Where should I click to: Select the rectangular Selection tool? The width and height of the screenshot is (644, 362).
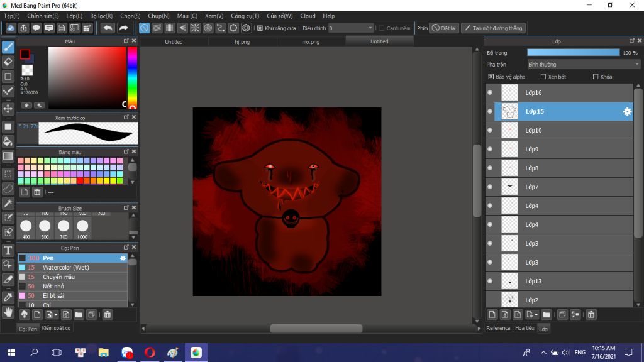pos(8,173)
